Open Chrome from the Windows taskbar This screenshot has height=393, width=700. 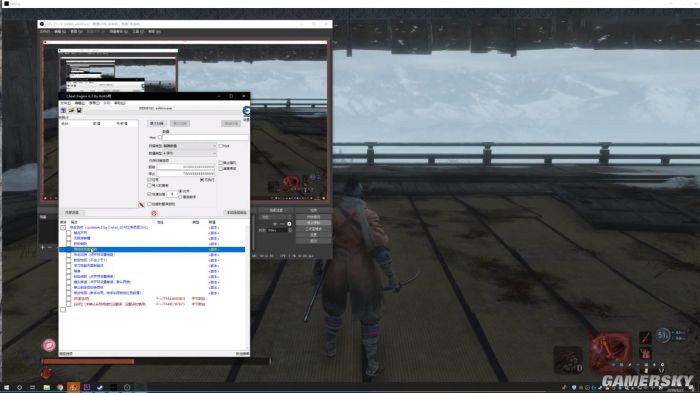[60, 387]
